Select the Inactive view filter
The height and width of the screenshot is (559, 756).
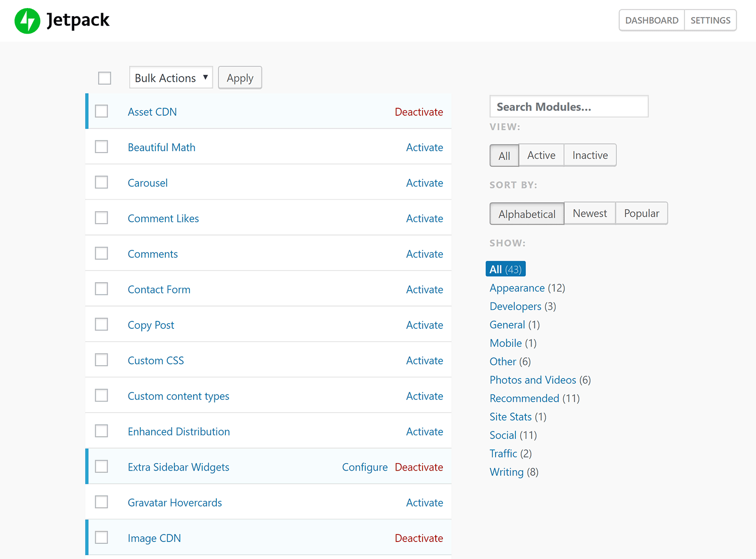click(x=590, y=155)
